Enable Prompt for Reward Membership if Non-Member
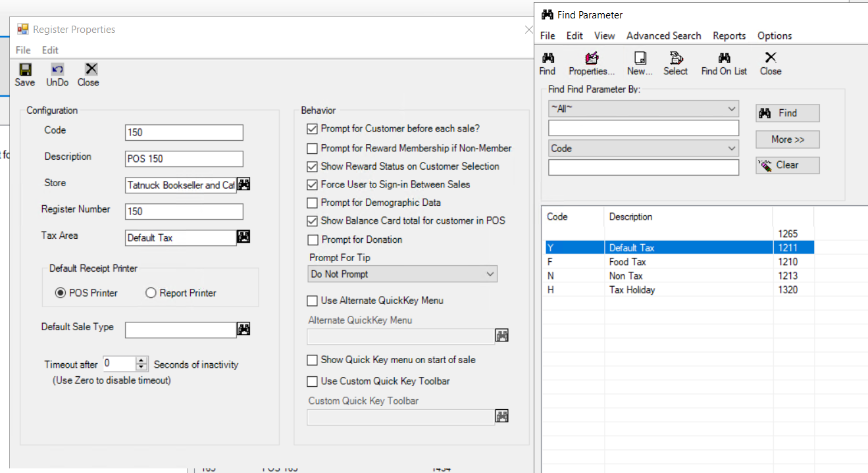This screenshot has height=473, width=868. pos(312,149)
